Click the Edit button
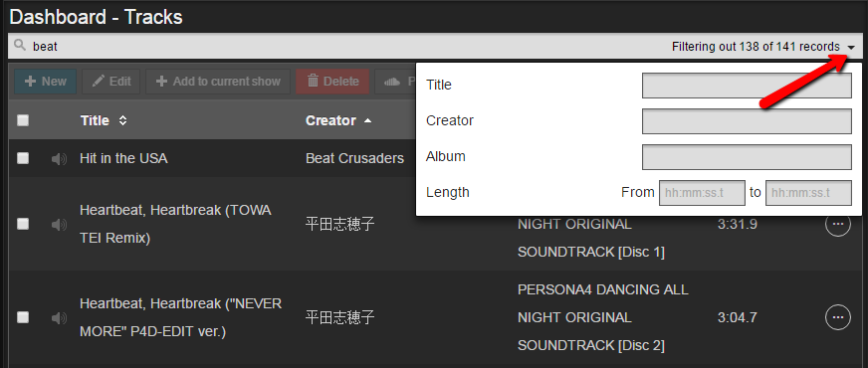 coord(110,82)
